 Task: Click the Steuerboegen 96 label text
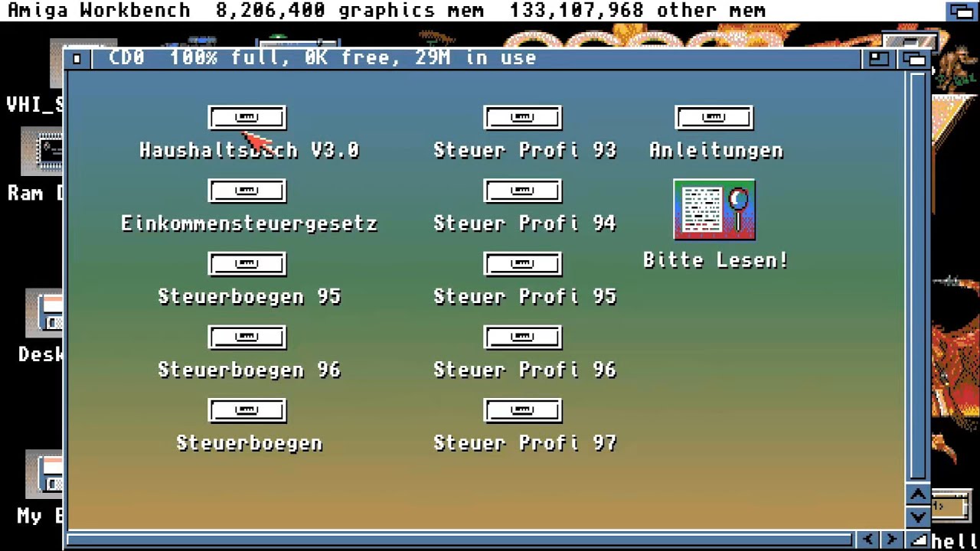pos(250,370)
